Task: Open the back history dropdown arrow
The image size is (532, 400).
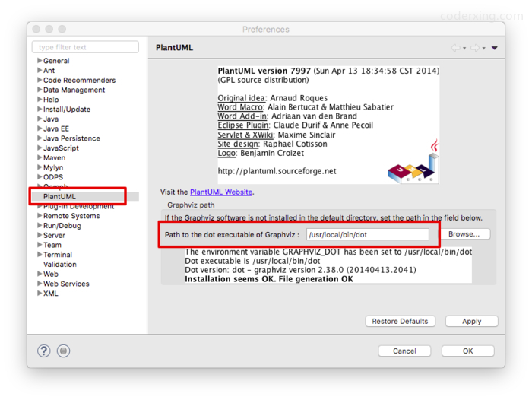Action: tap(464, 49)
